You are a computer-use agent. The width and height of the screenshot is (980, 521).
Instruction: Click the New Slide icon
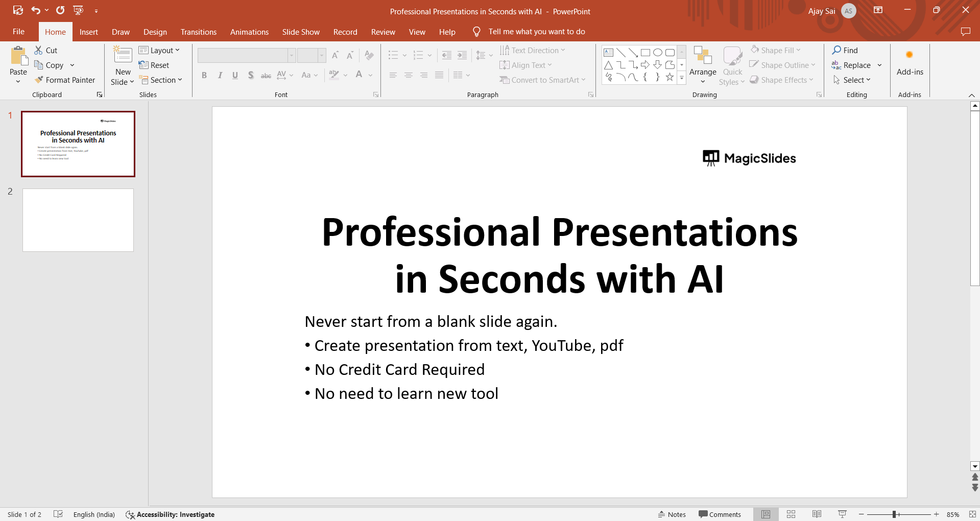(123, 55)
